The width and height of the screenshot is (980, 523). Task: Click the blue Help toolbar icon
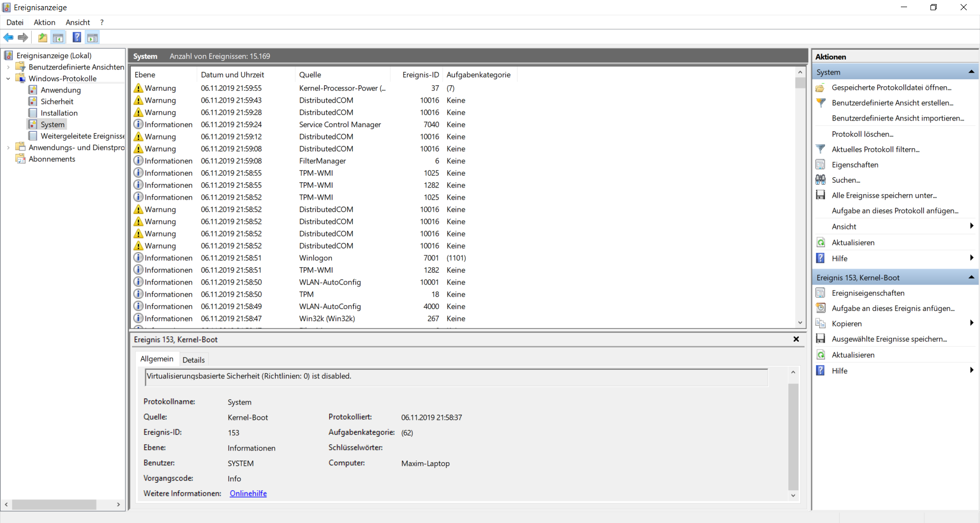[x=77, y=37]
